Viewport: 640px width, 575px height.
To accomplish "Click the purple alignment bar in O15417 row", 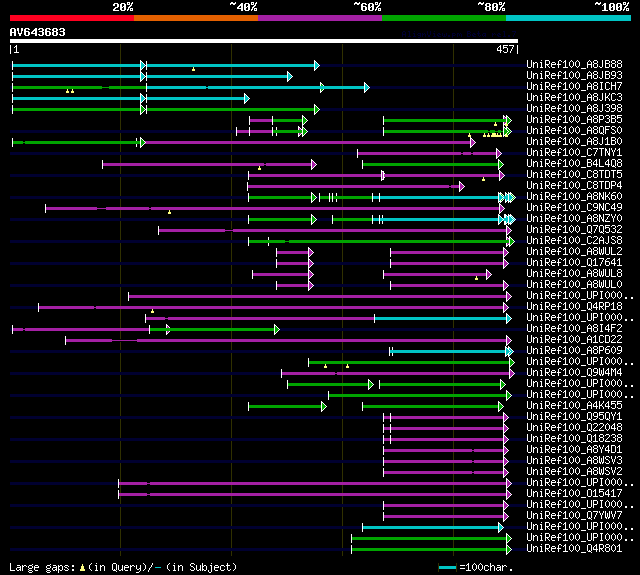I will coord(313,494).
